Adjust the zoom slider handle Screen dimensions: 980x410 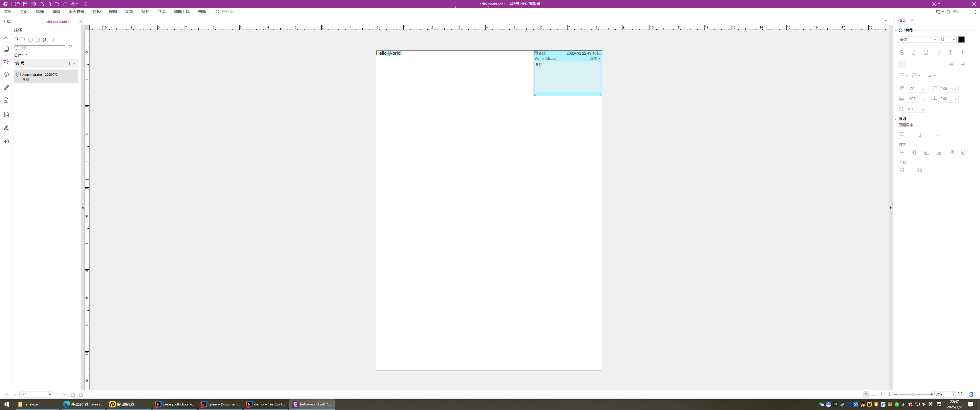[x=913, y=394]
